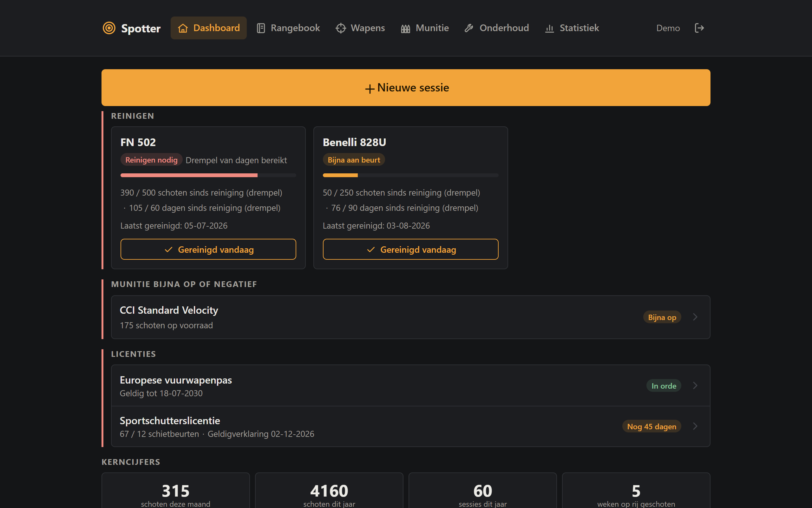This screenshot has width=812, height=508.
Task: Click the Statistiek bar chart icon
Action: click(549, 29)
